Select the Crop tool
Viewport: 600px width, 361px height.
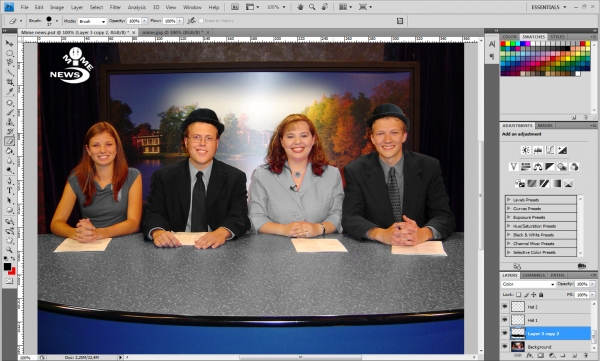(x=9, y=82)
